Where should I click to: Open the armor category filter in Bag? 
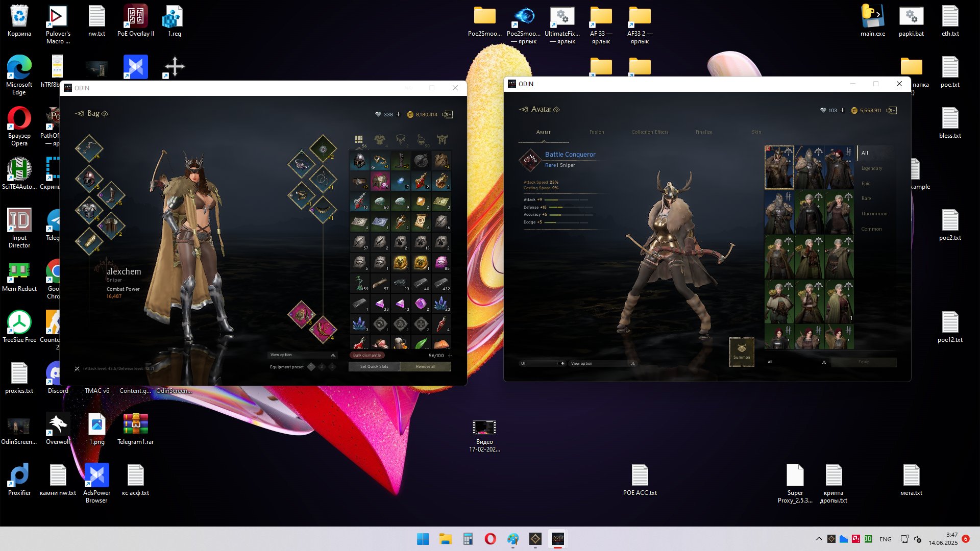(380, 139)
